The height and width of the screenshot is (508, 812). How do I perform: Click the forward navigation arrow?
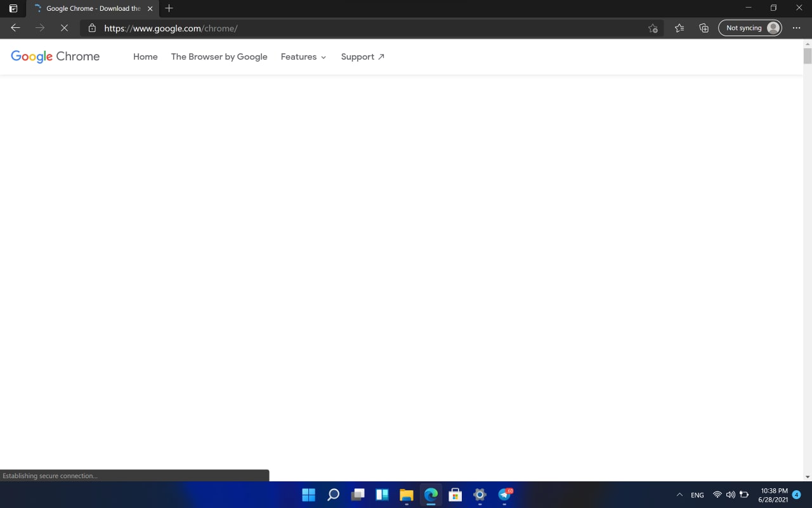(40, 28)
